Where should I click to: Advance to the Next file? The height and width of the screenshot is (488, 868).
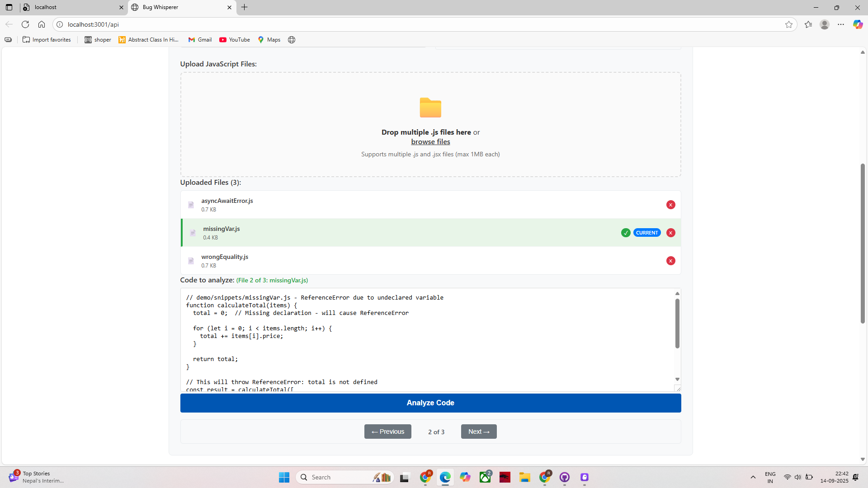click(478, 432)
